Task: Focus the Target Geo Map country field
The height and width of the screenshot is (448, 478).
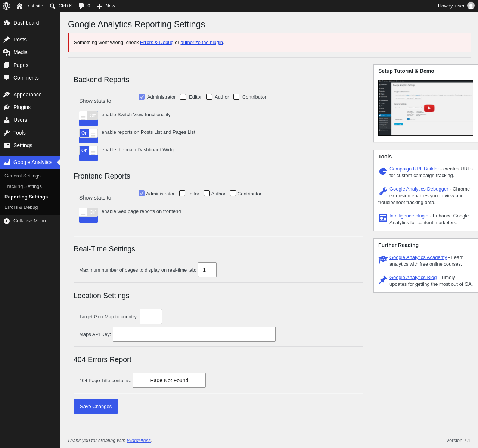Action: click(151, 316)
